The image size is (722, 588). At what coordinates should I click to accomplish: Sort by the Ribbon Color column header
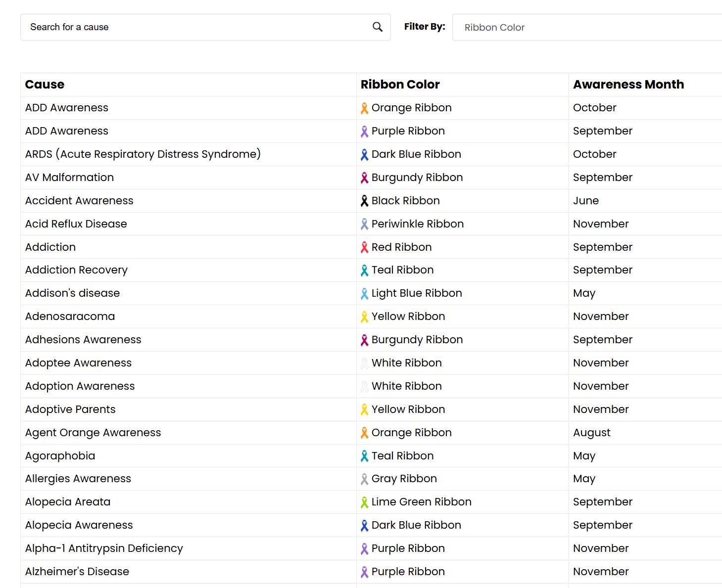pos(400,85)
